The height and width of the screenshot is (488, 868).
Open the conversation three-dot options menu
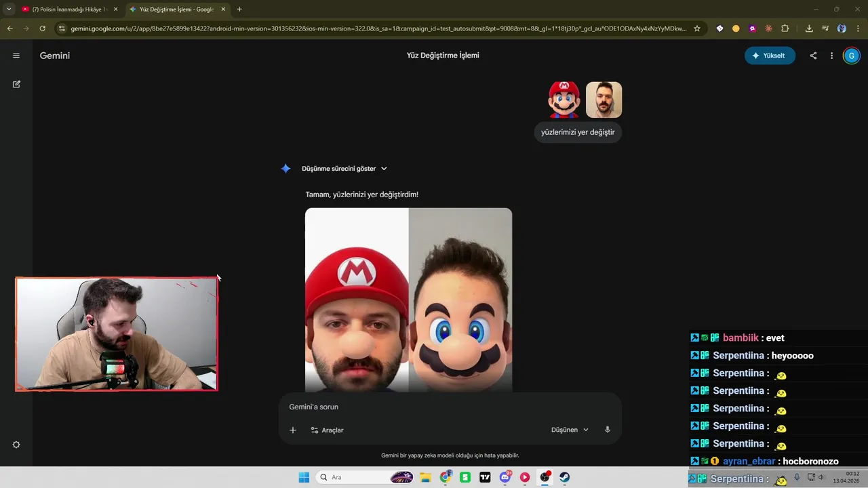click(x=831, y=56)
